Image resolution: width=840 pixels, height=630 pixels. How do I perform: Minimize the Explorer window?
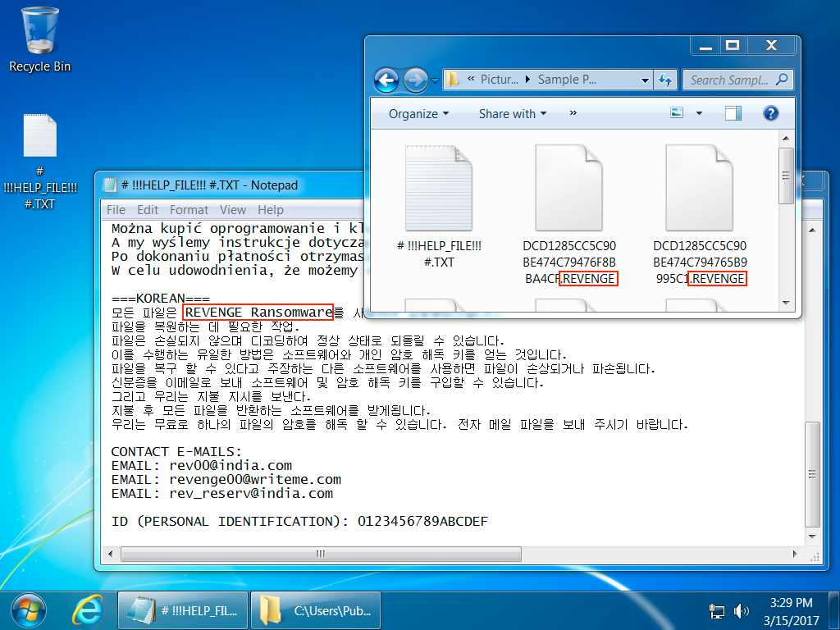click(705, 46)
